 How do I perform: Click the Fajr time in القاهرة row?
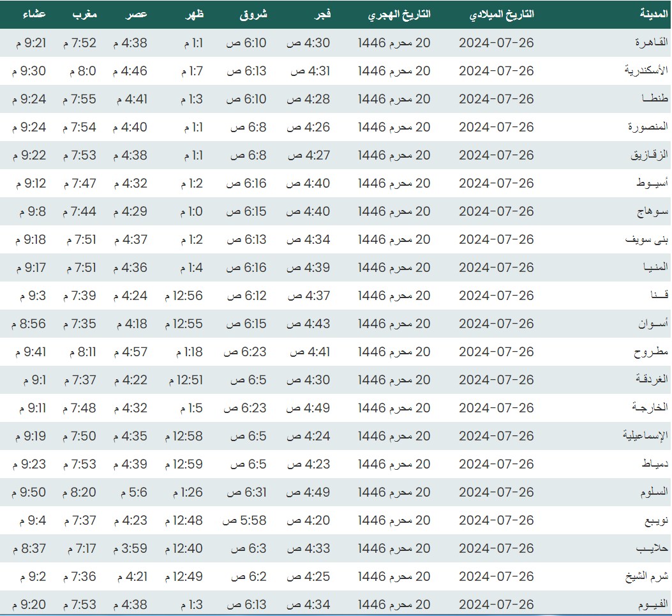pos(309,43)
